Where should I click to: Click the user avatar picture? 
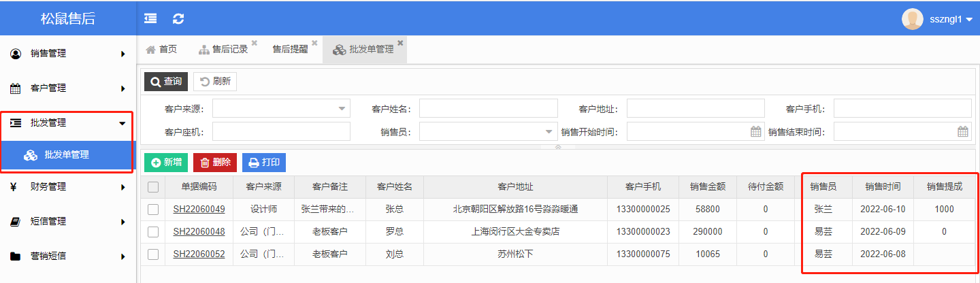tap(912, 19)
